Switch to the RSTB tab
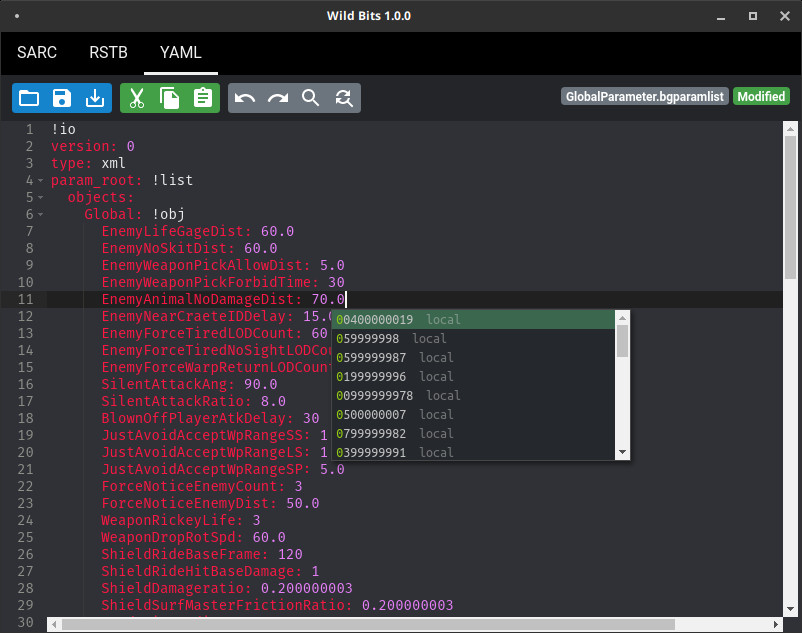The width and height of the screenshot is (802, 633). tap(108, 52)
